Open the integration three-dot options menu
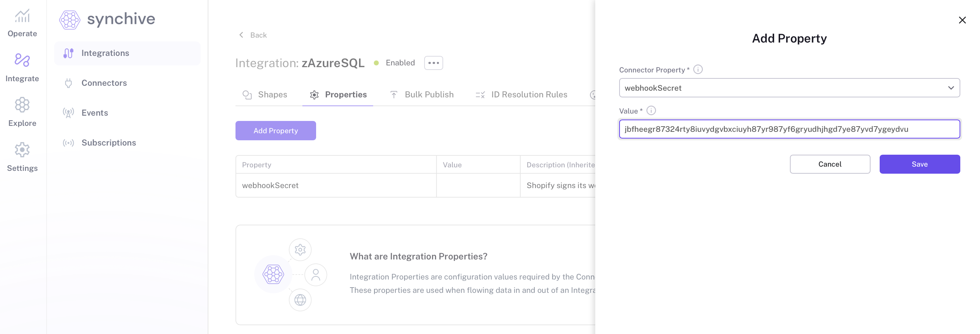 tap(433, 63)
